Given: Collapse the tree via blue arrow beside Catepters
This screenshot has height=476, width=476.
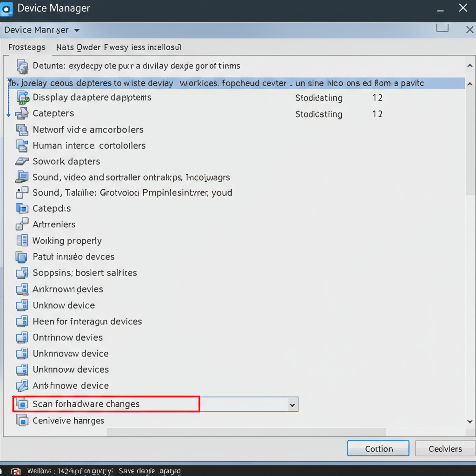Looking at the screenshot, I should coord(8,115).
